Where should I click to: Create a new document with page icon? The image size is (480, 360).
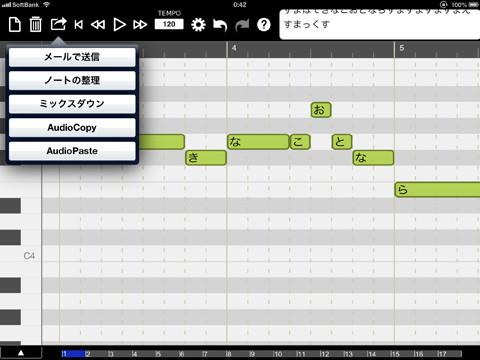15,25
